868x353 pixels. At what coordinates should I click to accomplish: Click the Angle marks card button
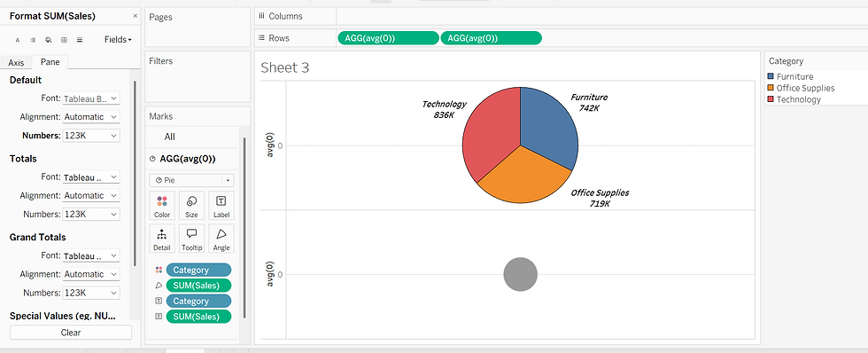point(221,239)
